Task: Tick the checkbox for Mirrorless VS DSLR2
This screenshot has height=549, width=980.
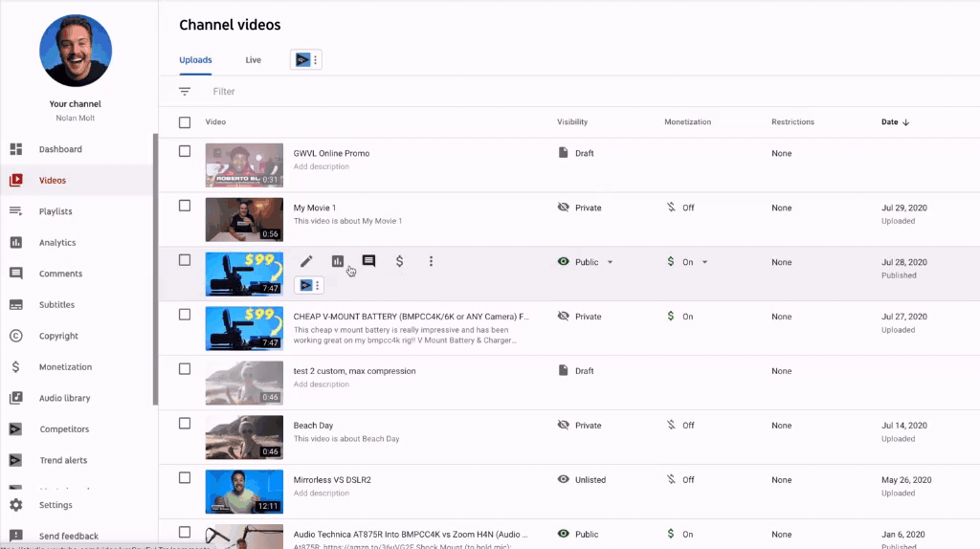Action: (x=185, y=477)
